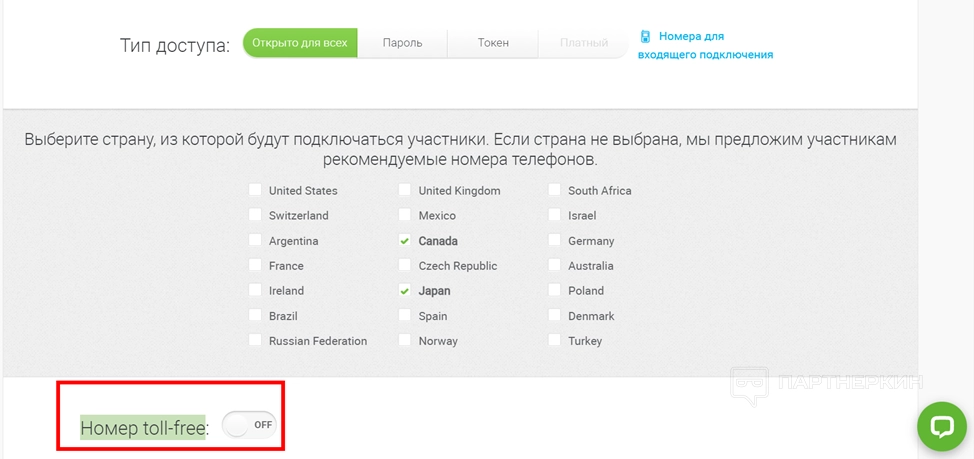
Task: Check the Israel checkbox
Action: click(555, 215)
